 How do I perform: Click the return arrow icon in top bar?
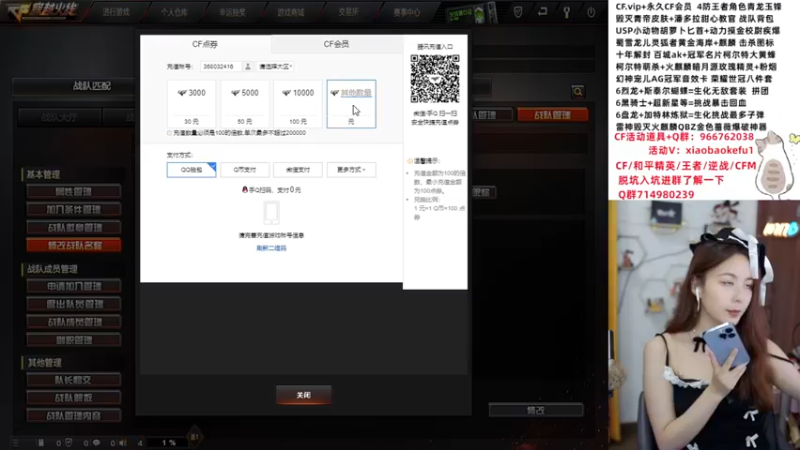[x=542, y=11]
